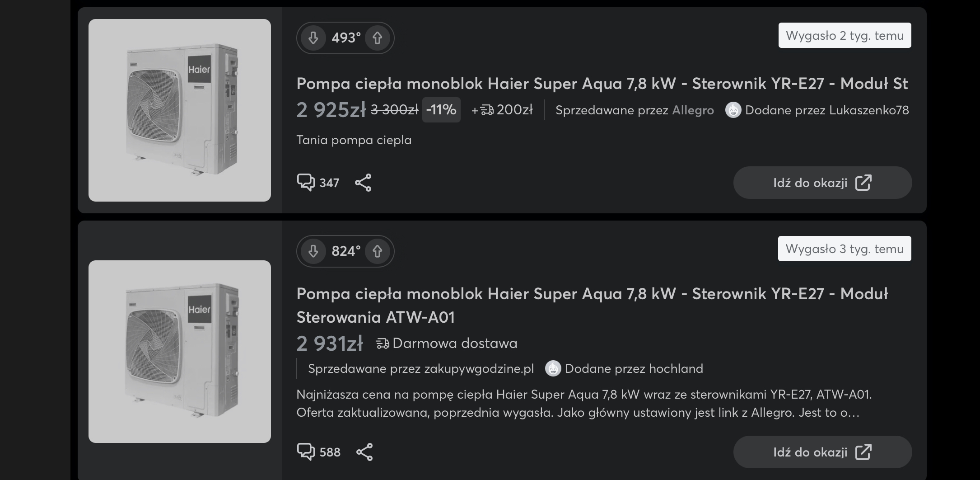Open first deal's Haier pump thumbnail
The image size is (980, 480).
click(x=180, y=110)
